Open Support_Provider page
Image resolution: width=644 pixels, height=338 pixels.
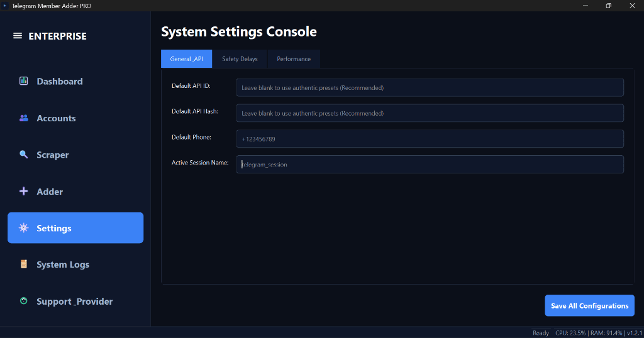click(x=75, y=302)
